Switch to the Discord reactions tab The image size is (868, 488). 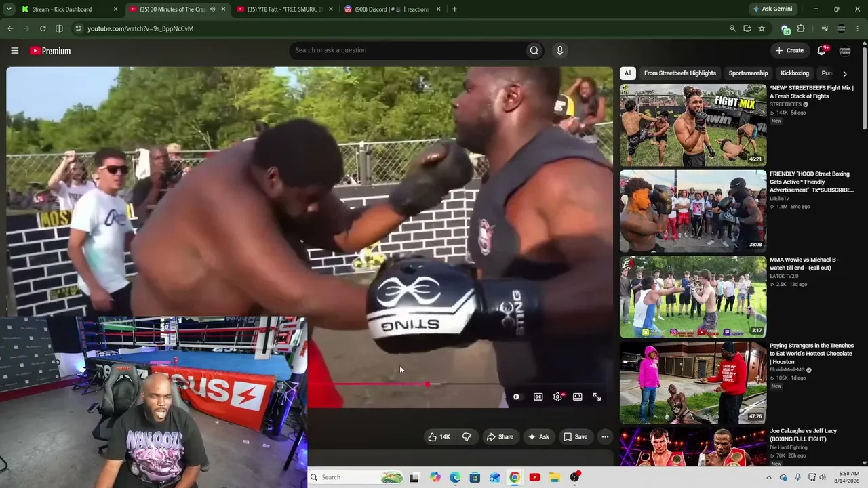(x=392, y=9)
